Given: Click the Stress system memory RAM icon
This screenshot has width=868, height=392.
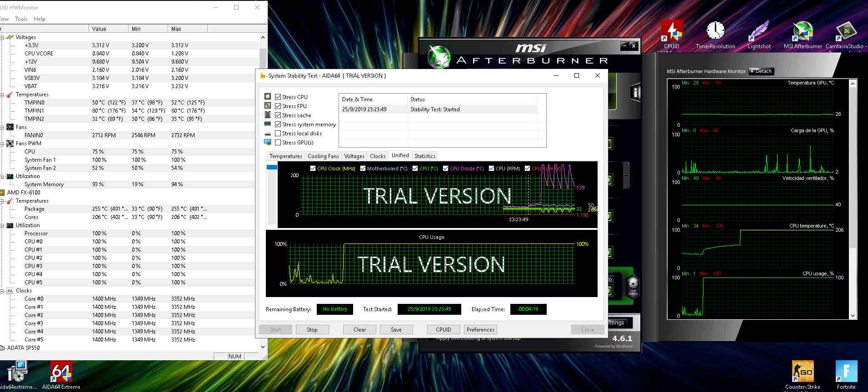Looking at the screenshot, I should (268, 124).
